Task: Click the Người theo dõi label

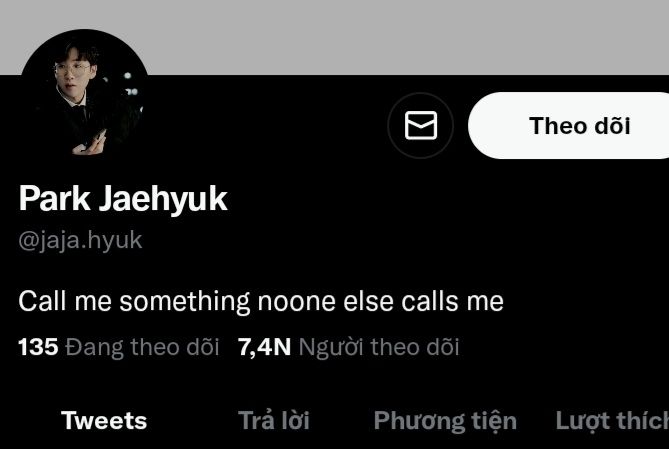Action: [x=379, y=347]
